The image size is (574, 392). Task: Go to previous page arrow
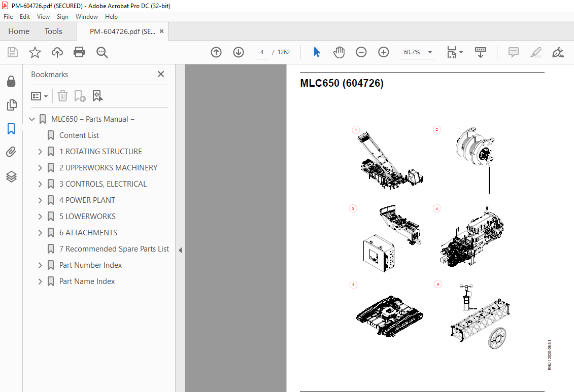216,52
